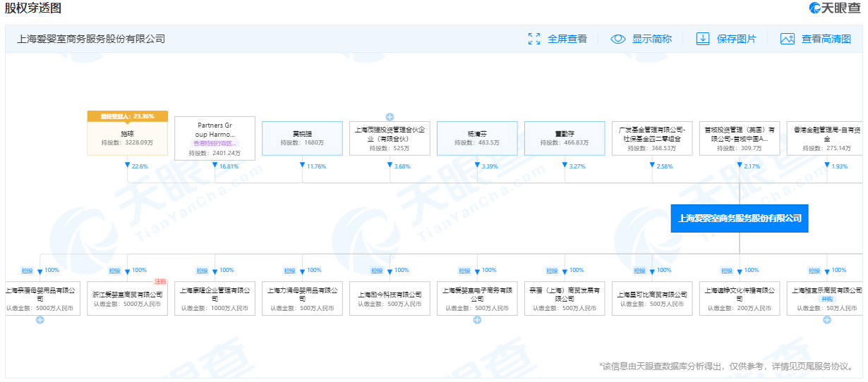Open the 浙江爱婴室商贸有限公司 subsidiary node

tap(127, 298)
